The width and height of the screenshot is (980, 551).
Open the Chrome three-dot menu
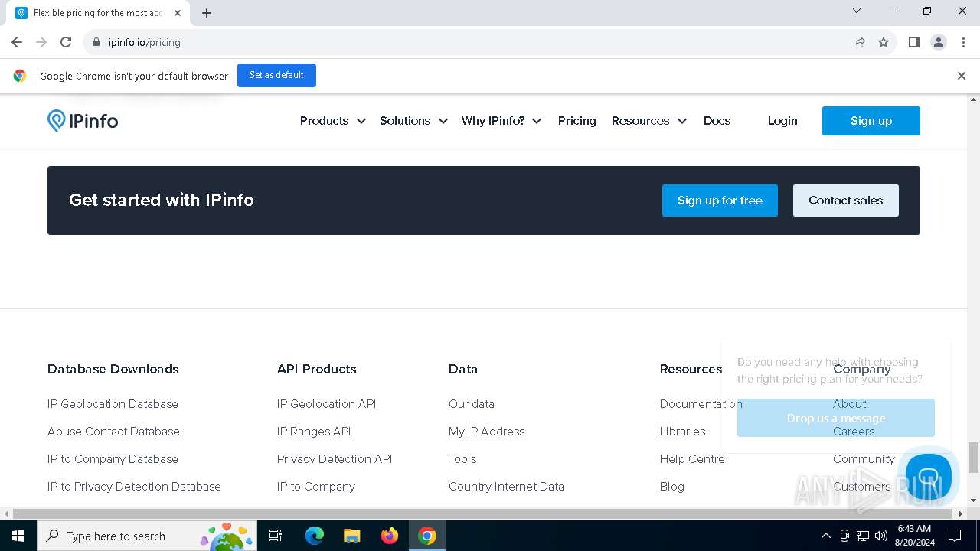click(x=962, y=42)
